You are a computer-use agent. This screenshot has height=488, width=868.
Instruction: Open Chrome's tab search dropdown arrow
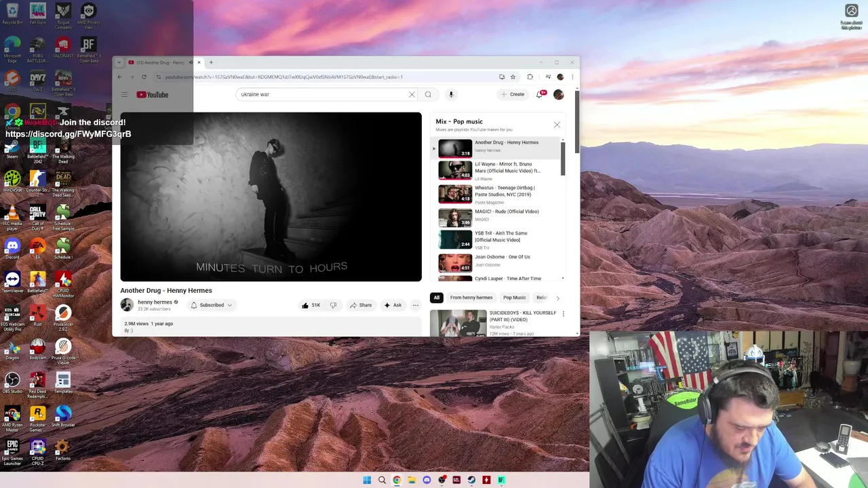(119, 62)
